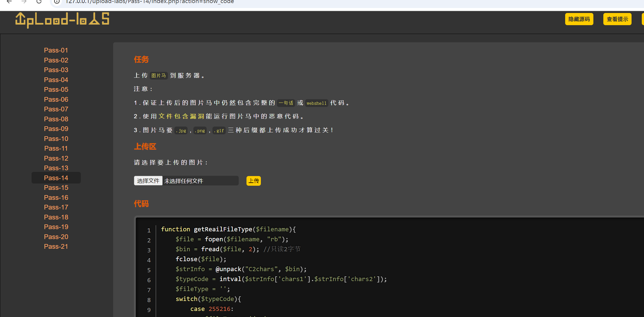Click the site info icon in address bar
This screenshot has width=644, height=317.
pyautogui.click(x=57, y=2)
